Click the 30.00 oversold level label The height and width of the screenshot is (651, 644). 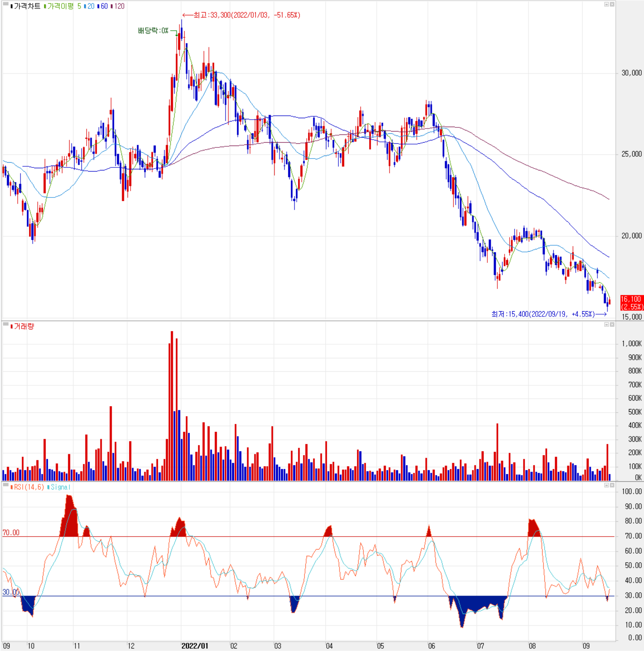point(11,592)
